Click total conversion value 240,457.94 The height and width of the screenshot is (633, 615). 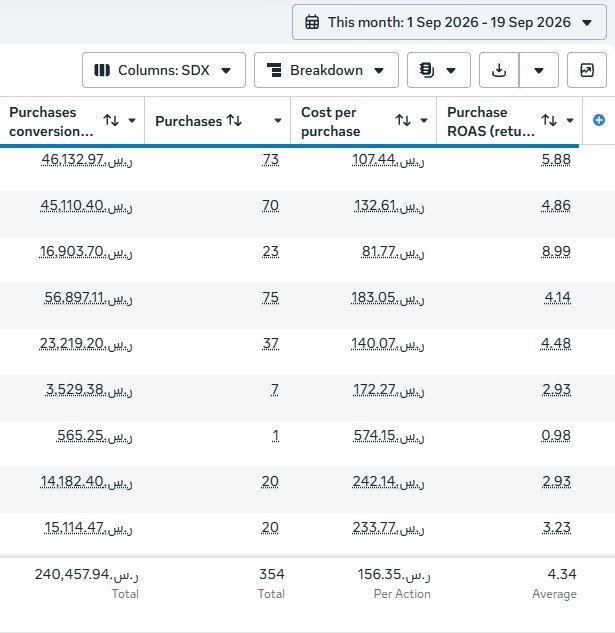tap(86, 574)
